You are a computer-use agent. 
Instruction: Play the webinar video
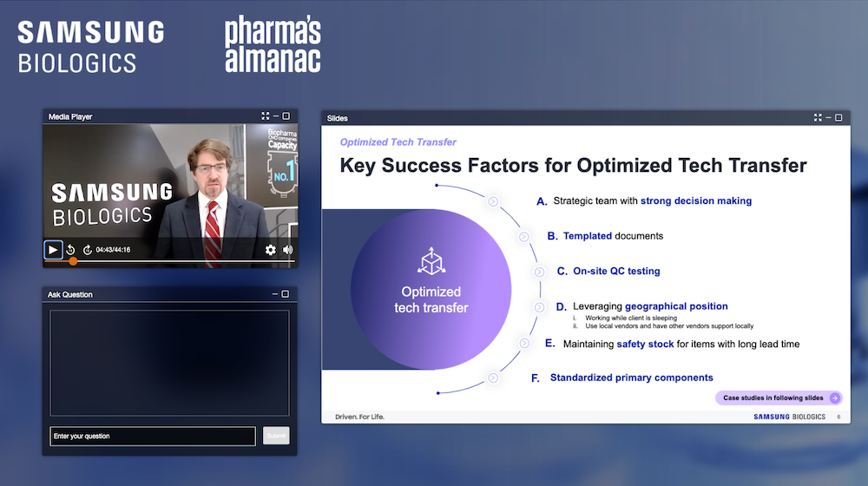coord(53,250)
